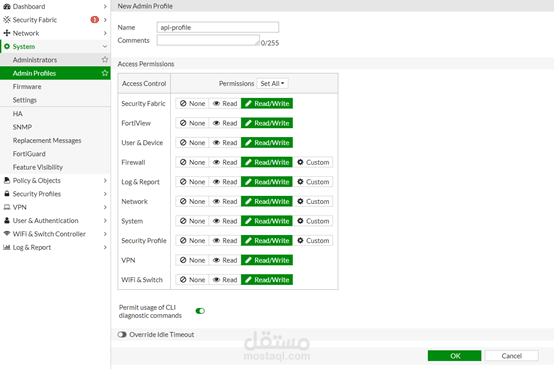Screen dimensions: 554x369
Task: Set WiFi & Switch access to None
Action: coord(192,280)
